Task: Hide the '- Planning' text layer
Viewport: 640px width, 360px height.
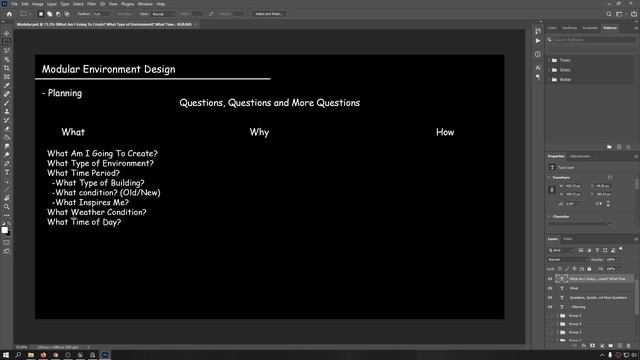Action: tap(550, 307)
